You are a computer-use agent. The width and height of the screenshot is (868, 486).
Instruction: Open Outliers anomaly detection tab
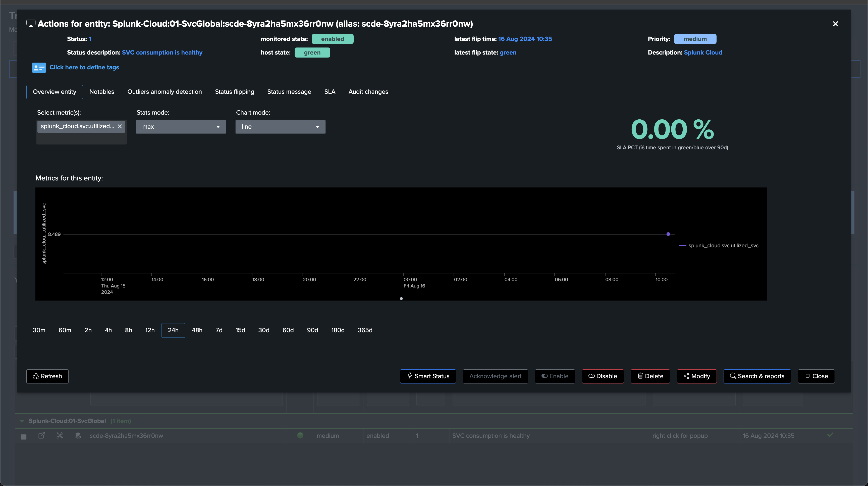(165, 92)
